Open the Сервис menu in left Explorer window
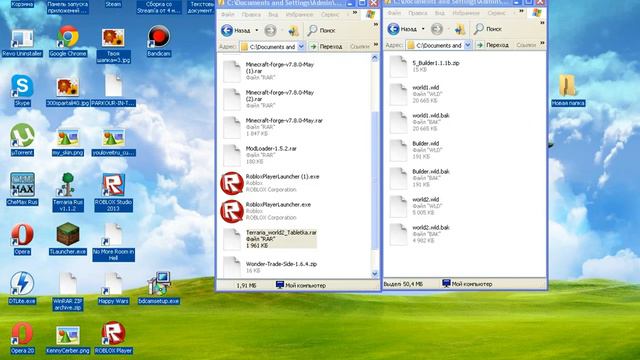This screenshot has width=640, height=360. (330, 15)
